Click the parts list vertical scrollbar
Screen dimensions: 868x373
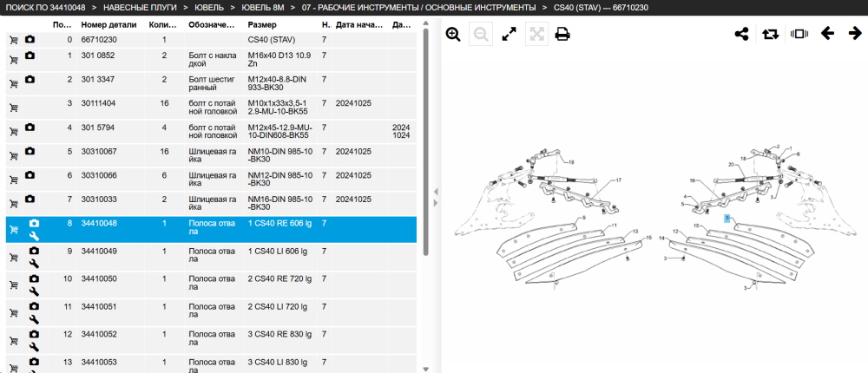pyautogui.click(x=425, y=141)
